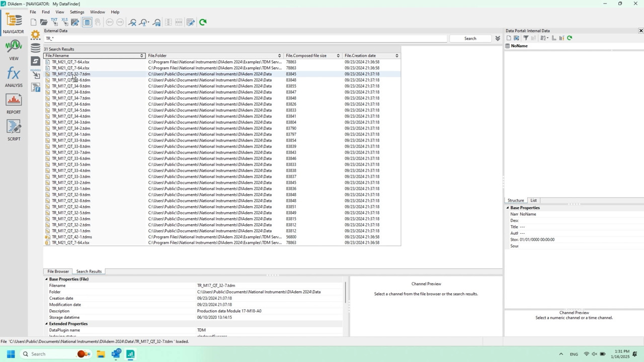Open the Windows Start menu
The width and height of the screenshot is (644, 362).
click(11, 354)
